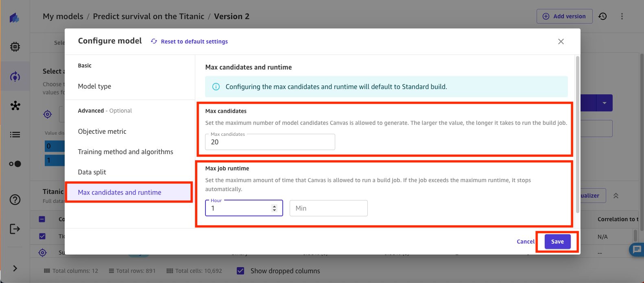The height and width of the screenshot is (283, 644).
Task: Uncheck the checkbox in the first table row
Action: click(x=42, y=236)
